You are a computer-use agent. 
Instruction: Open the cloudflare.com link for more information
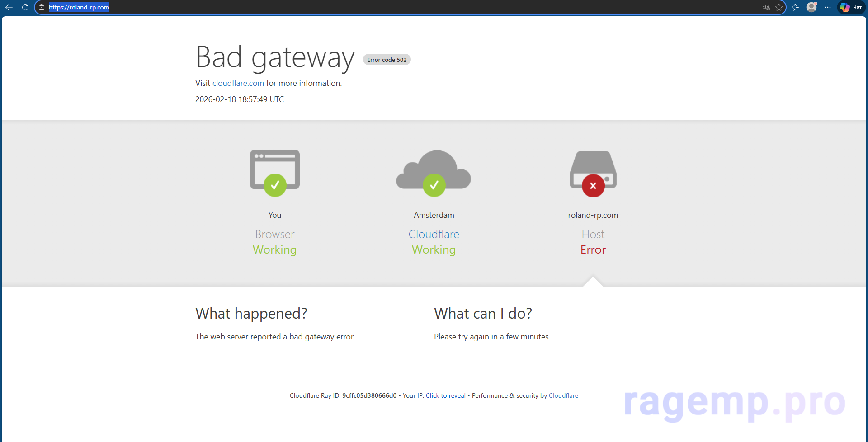tap(238, 83)
